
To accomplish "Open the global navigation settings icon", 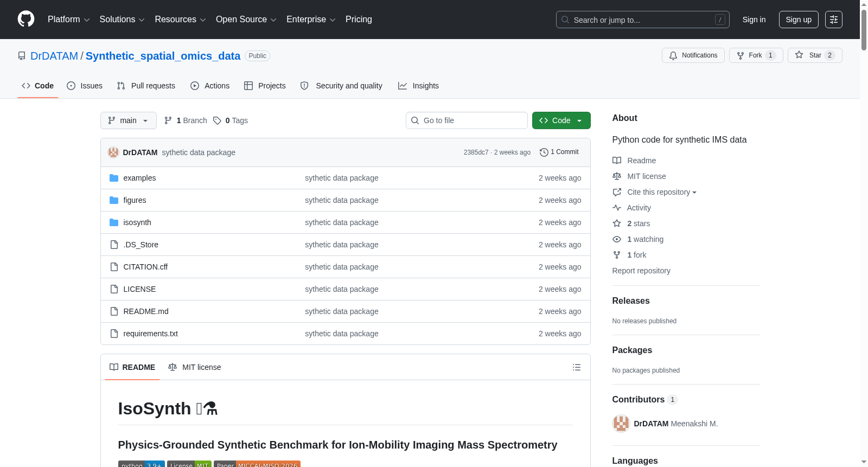I will click(x=834, y=20).
